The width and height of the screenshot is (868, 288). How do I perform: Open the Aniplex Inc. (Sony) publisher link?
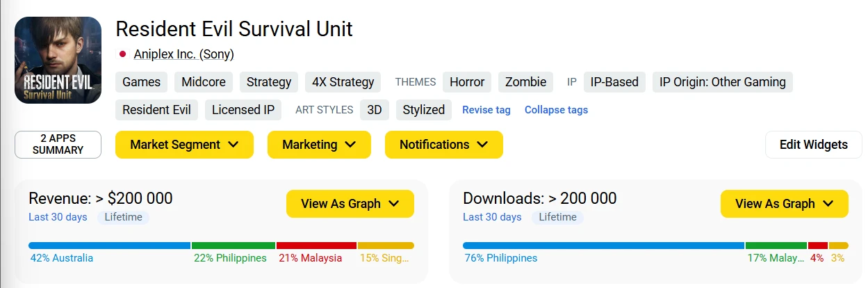[x=183, y=54]
